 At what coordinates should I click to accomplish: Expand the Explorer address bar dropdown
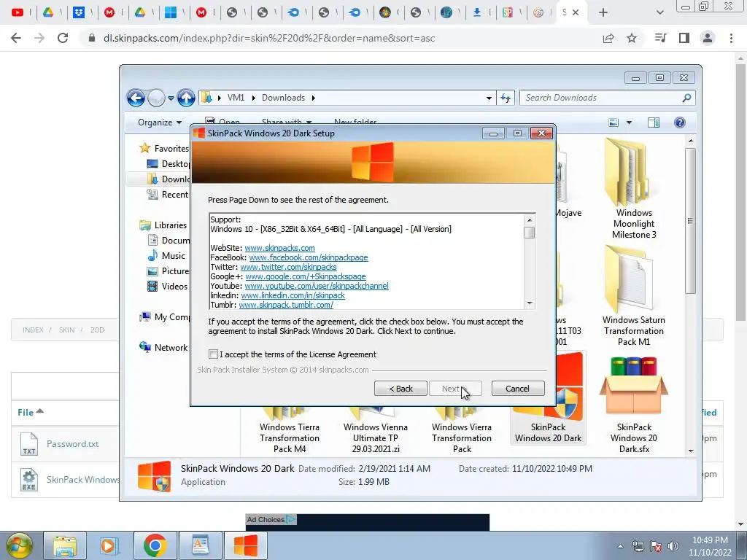[x=489, y=98]
